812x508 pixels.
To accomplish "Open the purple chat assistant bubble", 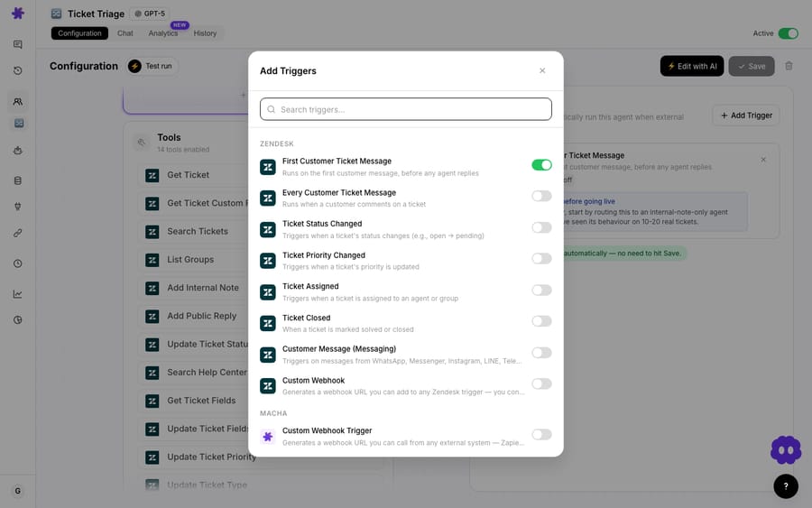I will point(786,449).
